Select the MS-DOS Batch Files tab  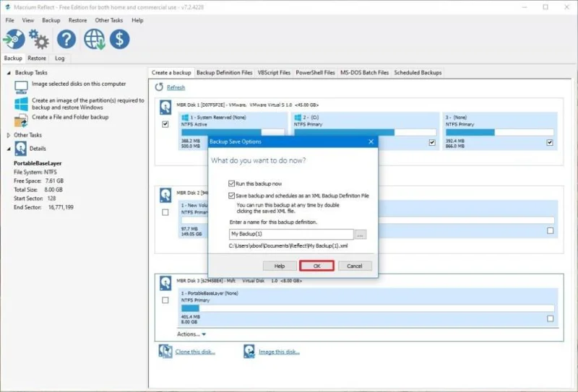(364, 73)
